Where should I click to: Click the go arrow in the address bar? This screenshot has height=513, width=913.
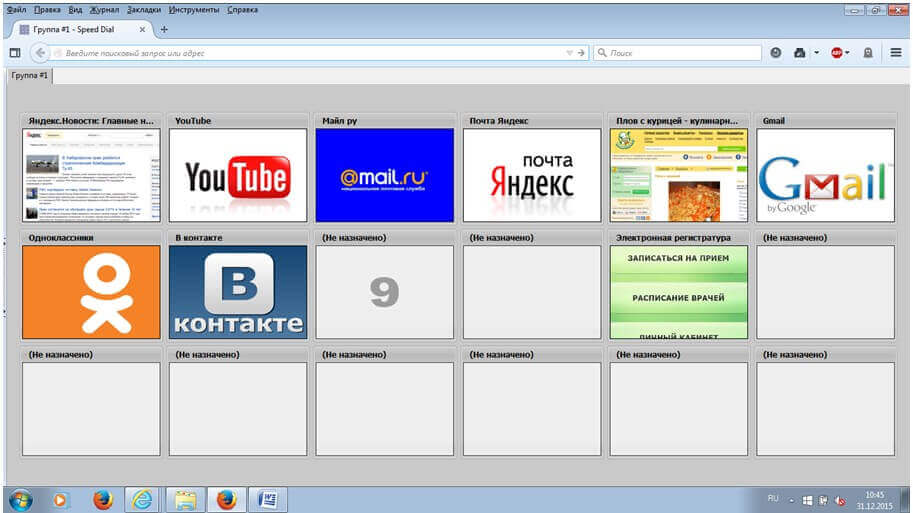tap(582, 52)
